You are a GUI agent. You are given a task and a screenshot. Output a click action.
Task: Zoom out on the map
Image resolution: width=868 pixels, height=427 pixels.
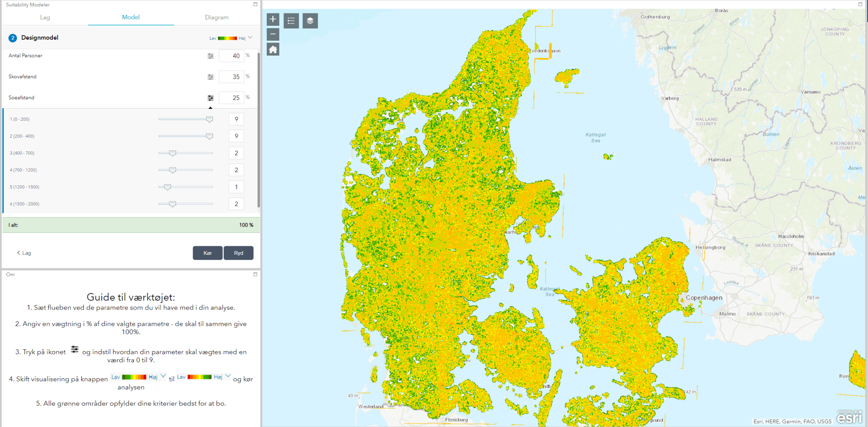(273, 34)
